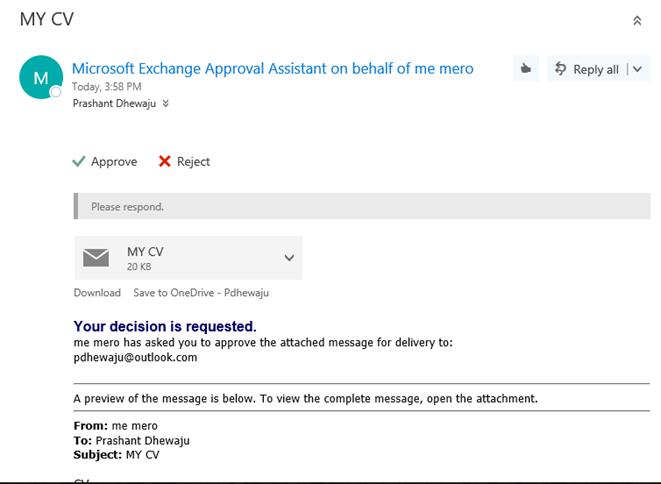
Task: Open sender Microsoft Exchange Approval Assistant link
Action: (272, 68)
